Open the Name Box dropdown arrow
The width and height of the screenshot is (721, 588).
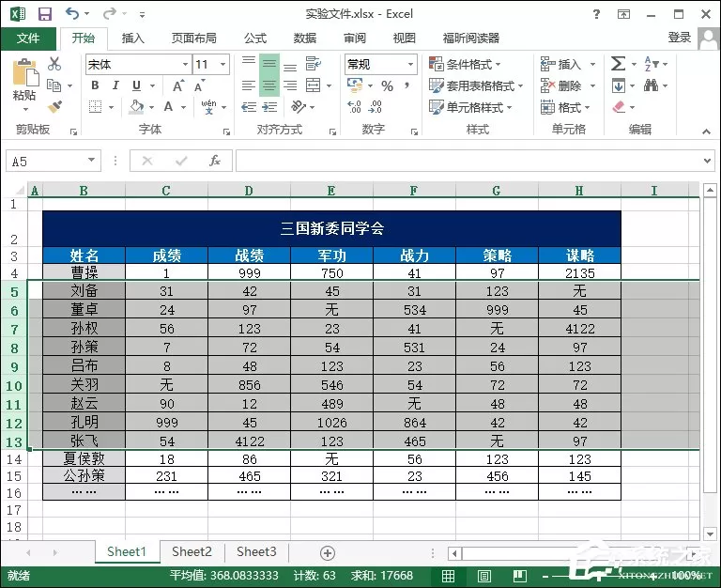(x=91, y=161)
